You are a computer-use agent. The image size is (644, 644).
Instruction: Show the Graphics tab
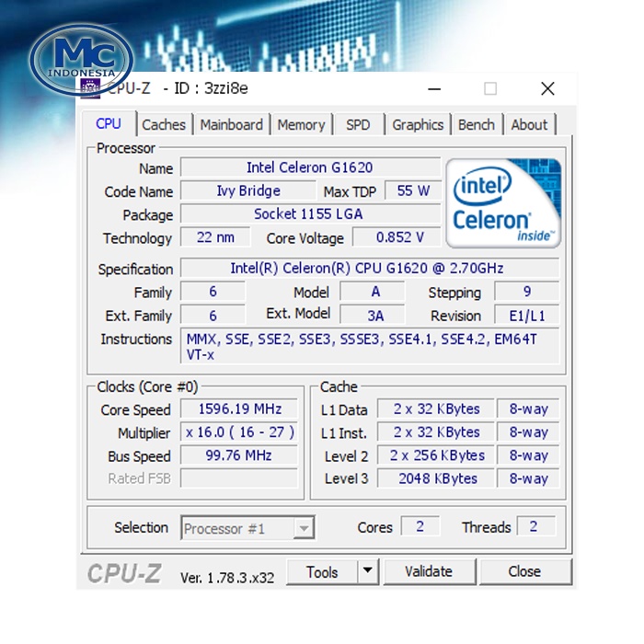pyautogui.click(x=418, y=124)
